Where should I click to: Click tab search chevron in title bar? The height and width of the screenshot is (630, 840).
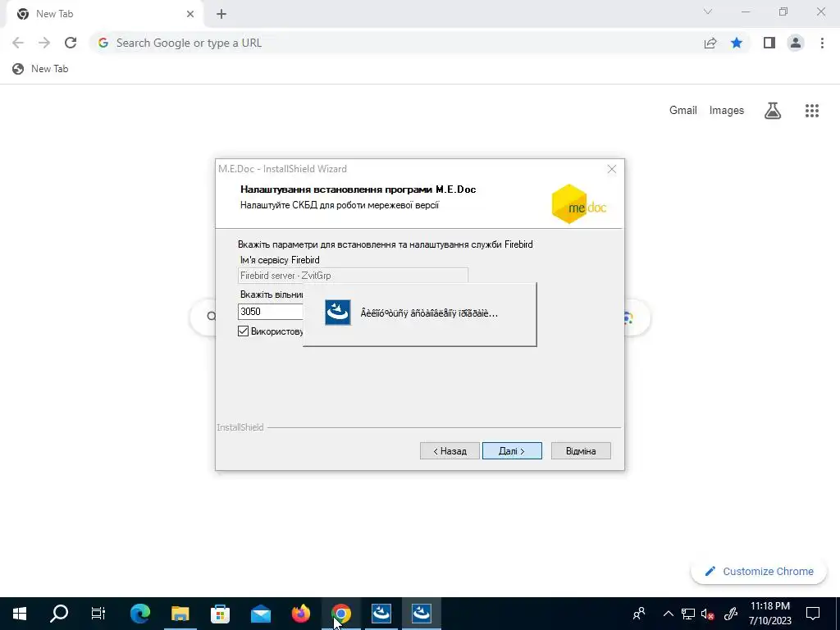[708, 11]
